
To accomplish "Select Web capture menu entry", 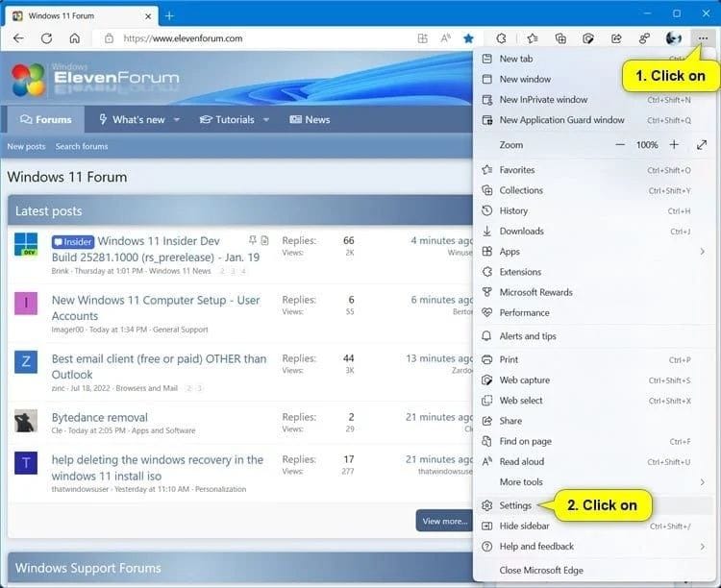I will (594, 380).
